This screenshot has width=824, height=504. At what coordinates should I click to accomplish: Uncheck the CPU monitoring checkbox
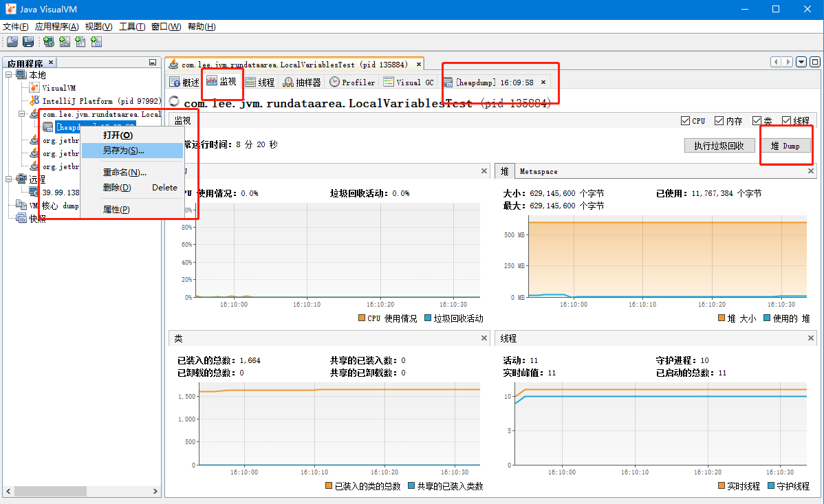coord(686,120)
